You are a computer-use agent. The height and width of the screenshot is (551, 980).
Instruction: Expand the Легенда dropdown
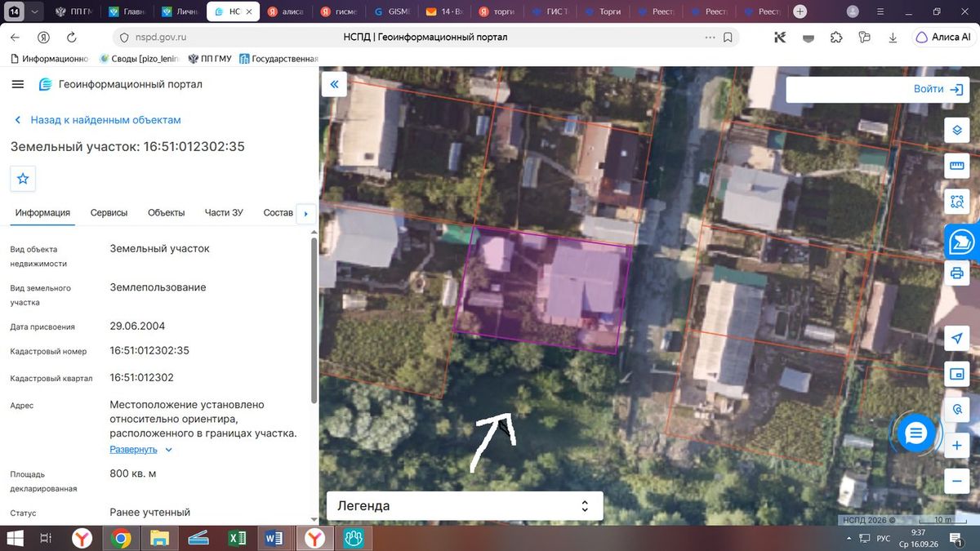tap(465, 506)
